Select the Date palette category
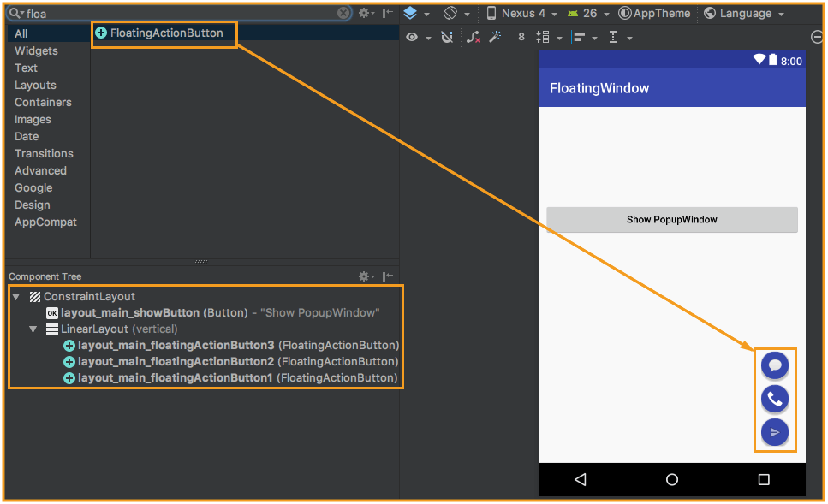The height and width of the screenshot is (504, 828). [27, 137]
